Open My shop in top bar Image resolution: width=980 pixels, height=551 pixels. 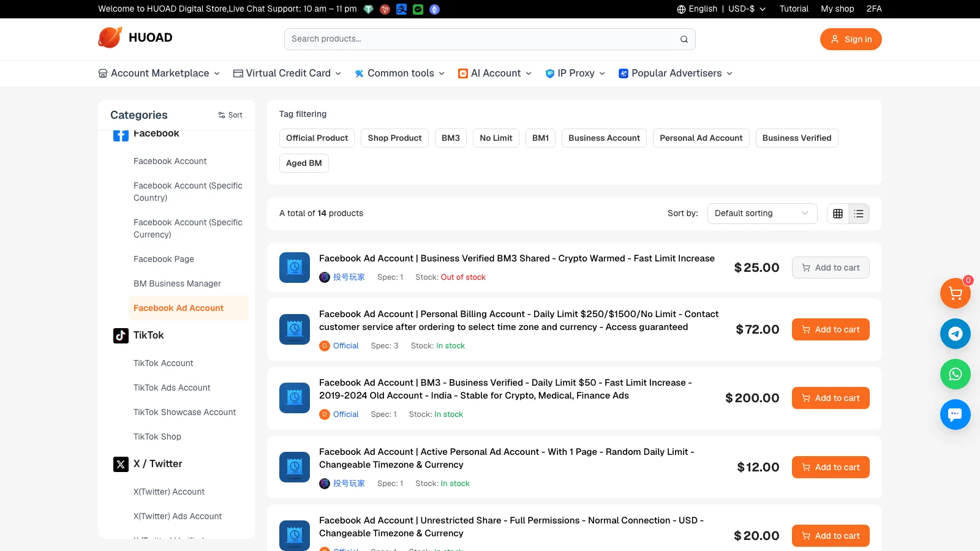837,9
